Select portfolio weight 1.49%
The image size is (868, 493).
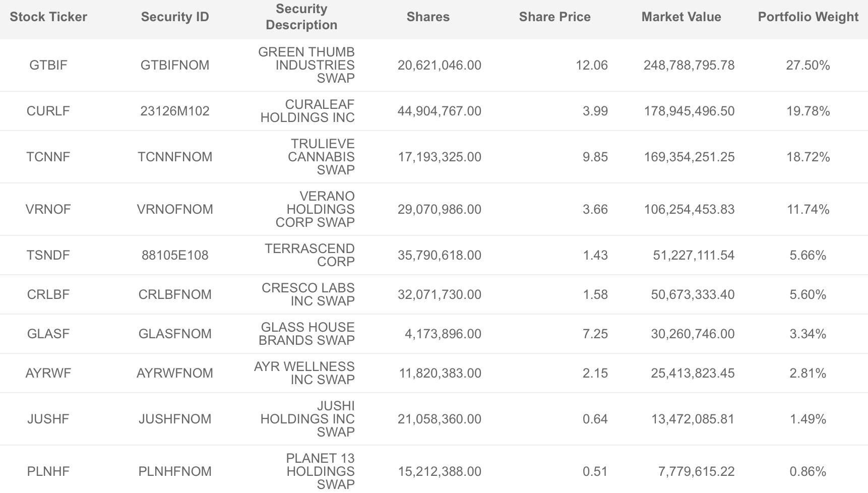pos(808,419)
